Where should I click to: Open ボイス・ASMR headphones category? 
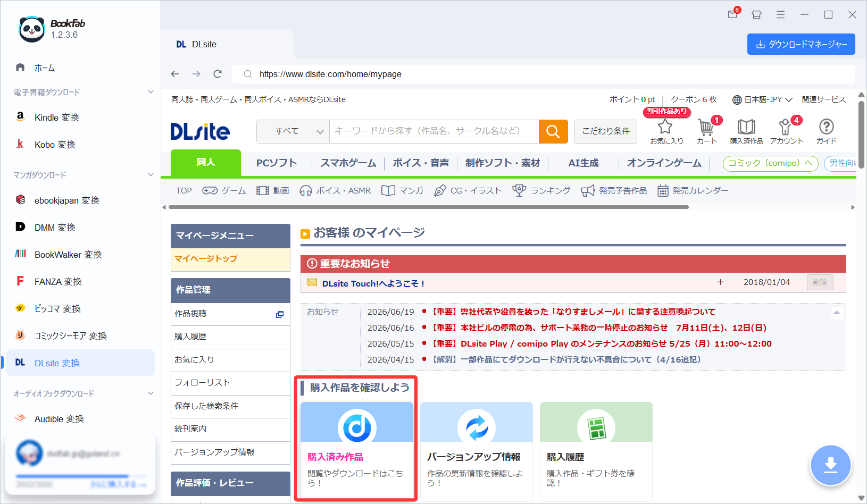pos(335,190)
